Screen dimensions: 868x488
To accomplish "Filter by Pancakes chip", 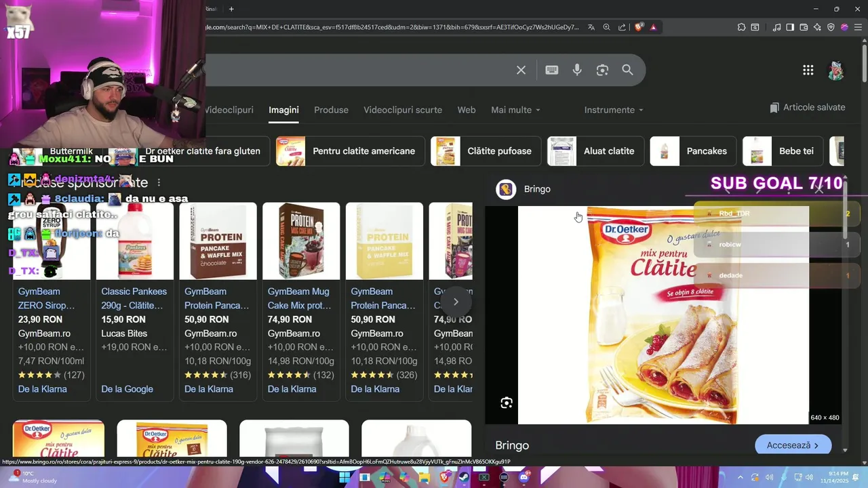I will tap(693, 151).
